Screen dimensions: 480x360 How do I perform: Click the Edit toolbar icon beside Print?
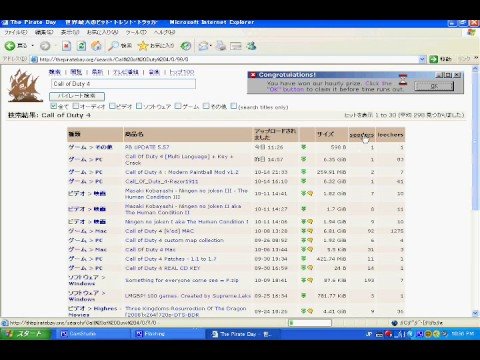(x=236, y=46)
